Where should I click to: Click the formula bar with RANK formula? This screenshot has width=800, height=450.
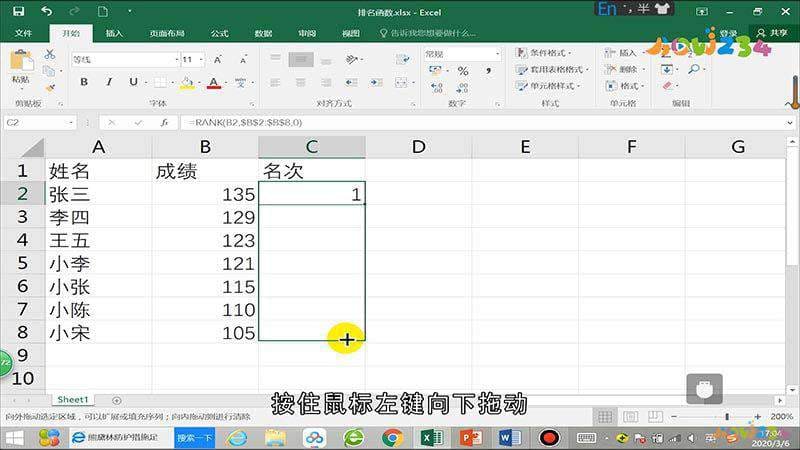pyautogui.click(x=482, y=122)
